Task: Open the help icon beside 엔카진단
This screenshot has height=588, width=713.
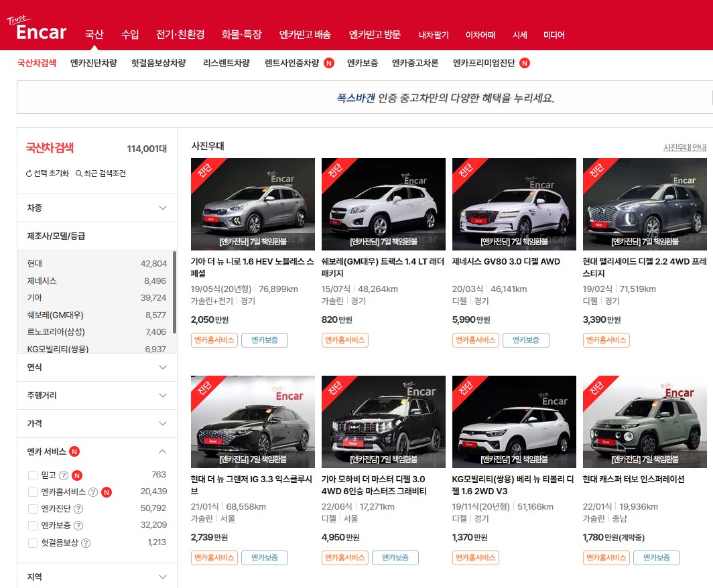Action: [x=78, y=509]
